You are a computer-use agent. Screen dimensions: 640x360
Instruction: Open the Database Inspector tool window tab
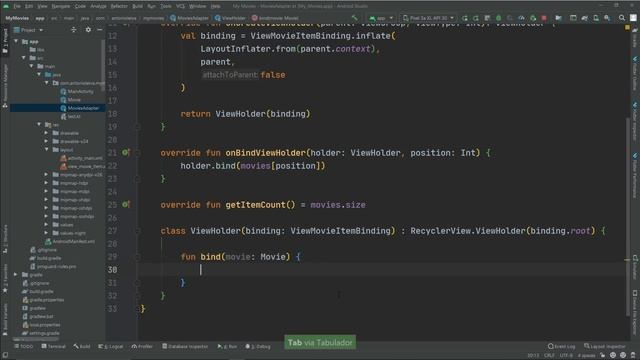point(185,346)
